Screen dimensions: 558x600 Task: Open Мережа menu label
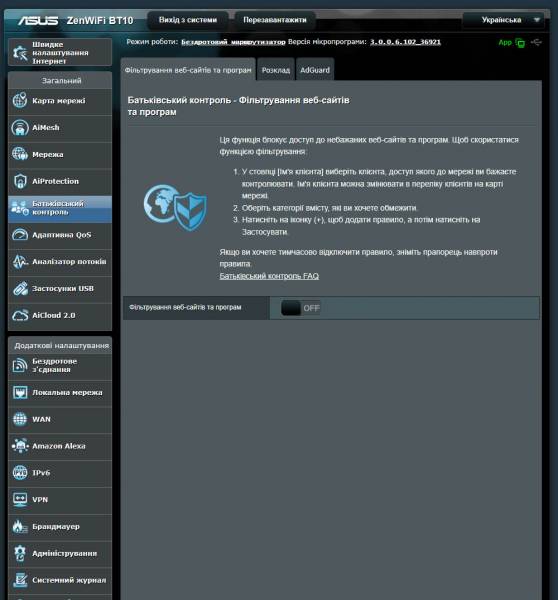[x=47, y=154]
